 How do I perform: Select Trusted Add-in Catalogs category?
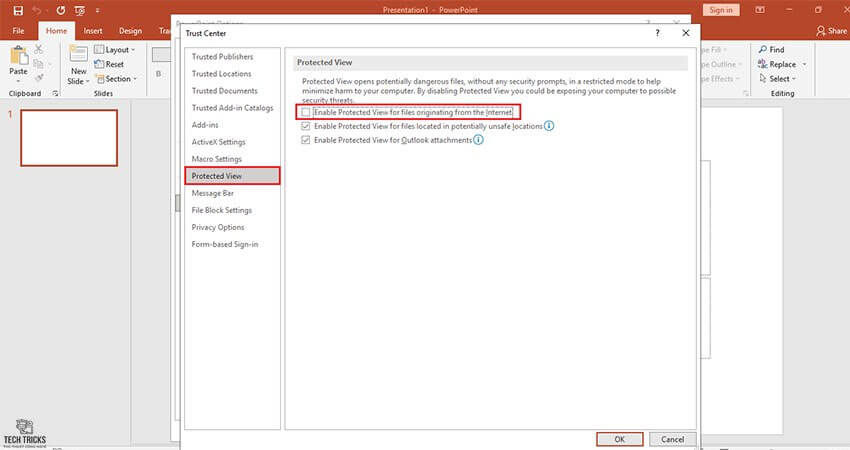233,108
